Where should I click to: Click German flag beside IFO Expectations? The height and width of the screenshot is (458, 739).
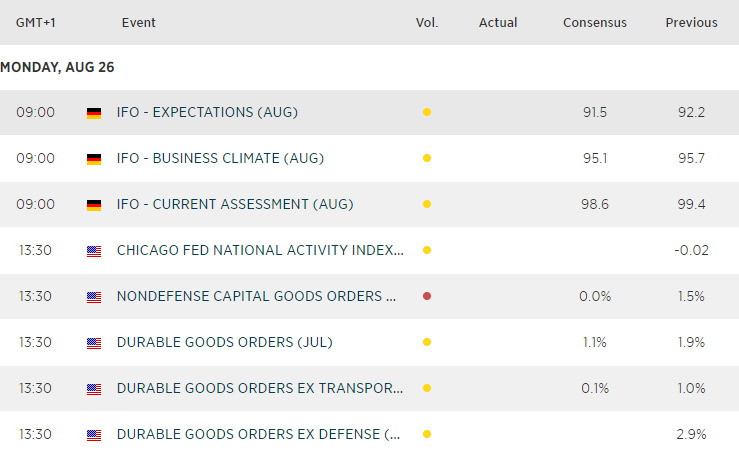[x=94, y=113]
